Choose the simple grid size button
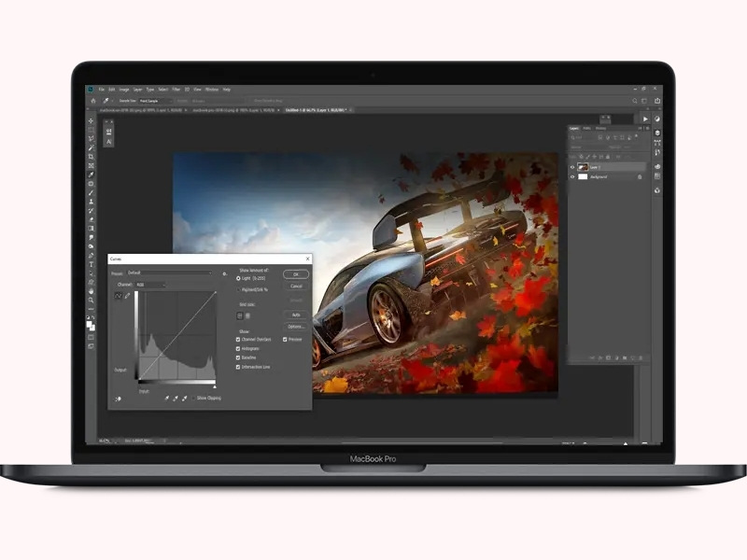Screen dimensions: 747x560 pos(240,315)
